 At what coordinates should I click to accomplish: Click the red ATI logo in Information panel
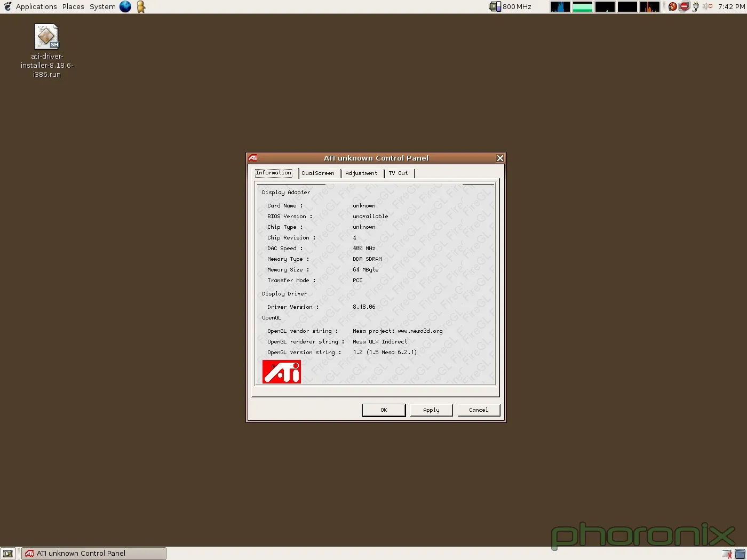click(282, 372)
